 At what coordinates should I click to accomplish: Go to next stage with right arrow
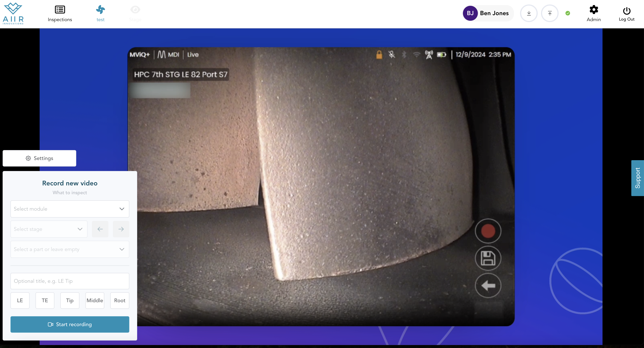point(121,229)
